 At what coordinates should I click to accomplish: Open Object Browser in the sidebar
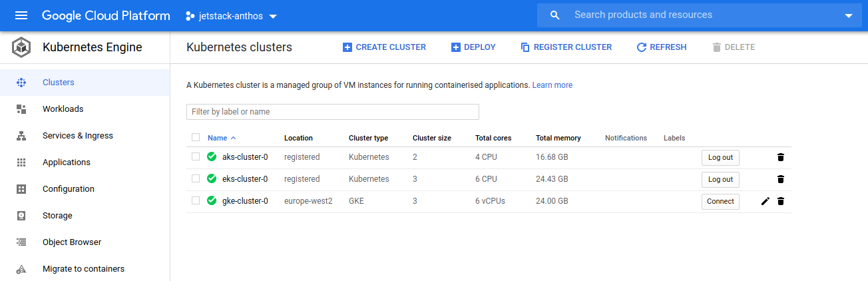(x=85, y=242)
